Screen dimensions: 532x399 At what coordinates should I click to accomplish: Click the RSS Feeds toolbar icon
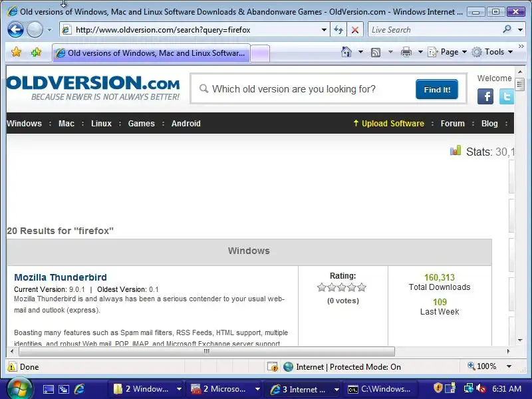pos(376,53)
